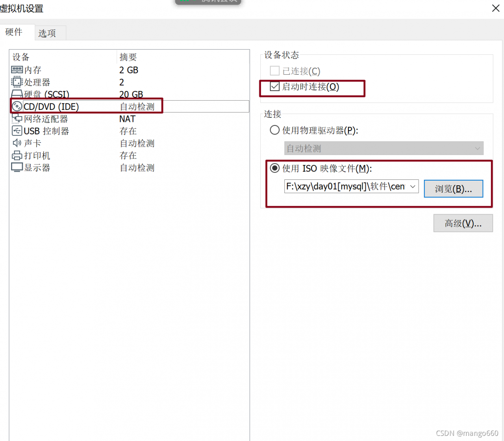504x441 pixels.
Task: Select the 打印机 printer row label
Action: pos(37,155)
